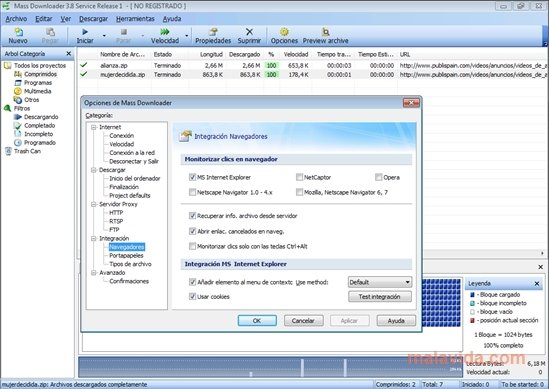The height and width of the screenshot is (389, 549).
Task: Click OK in options dialog
Action: [257, 321]
